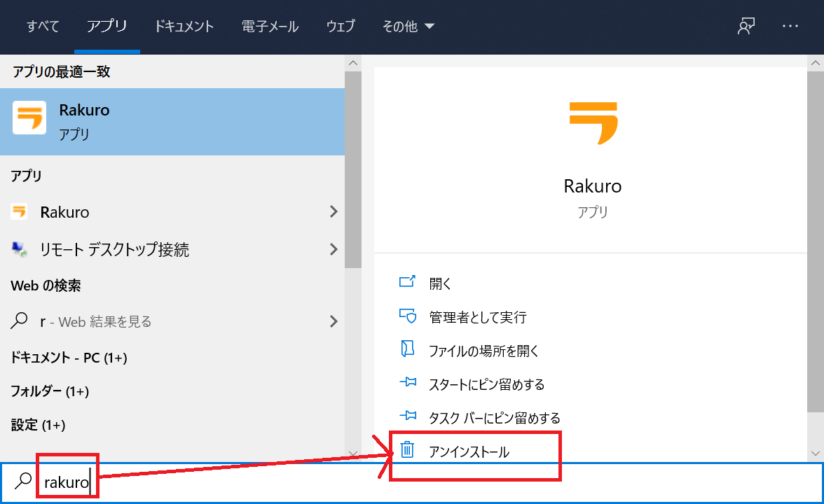Choose Rakuro in the アプリ list

pos(172,212)
